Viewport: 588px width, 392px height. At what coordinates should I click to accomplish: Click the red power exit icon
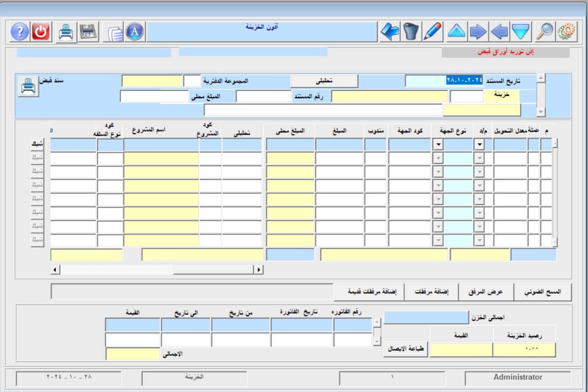pos(41,32)
